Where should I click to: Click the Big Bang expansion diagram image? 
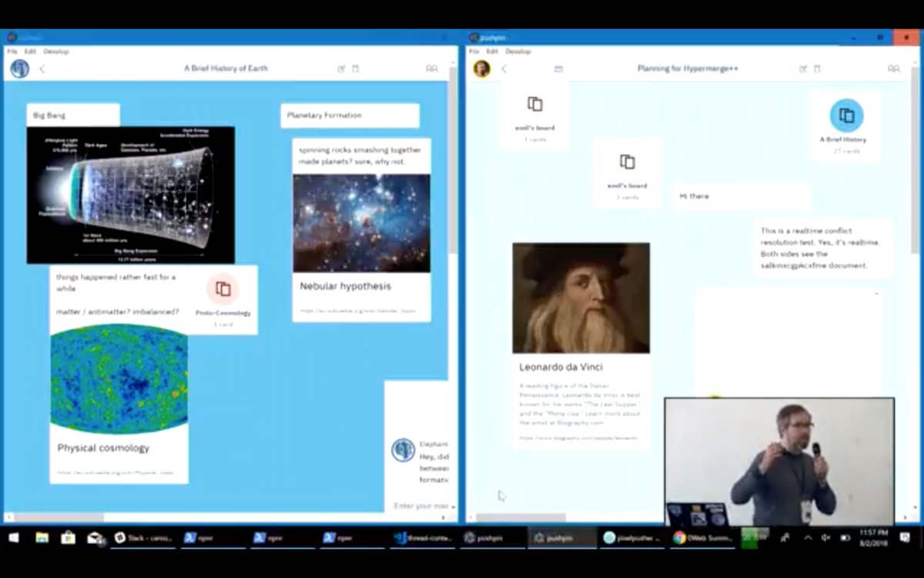(x=131, y=195)
